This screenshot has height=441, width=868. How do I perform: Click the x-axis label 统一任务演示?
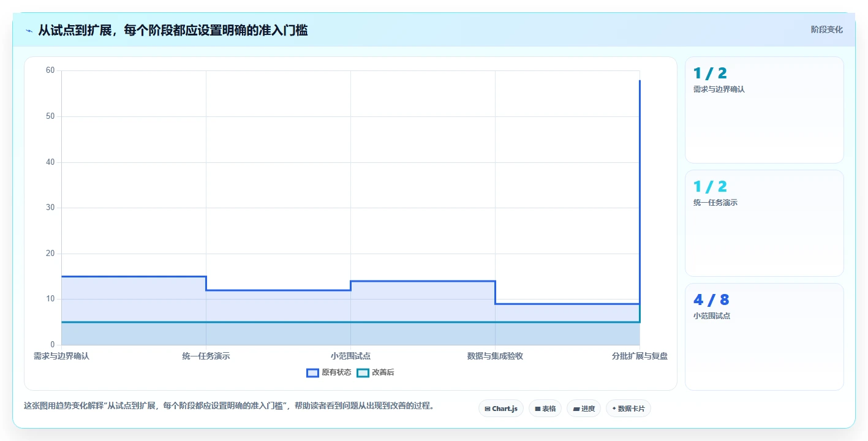point(206,356)
